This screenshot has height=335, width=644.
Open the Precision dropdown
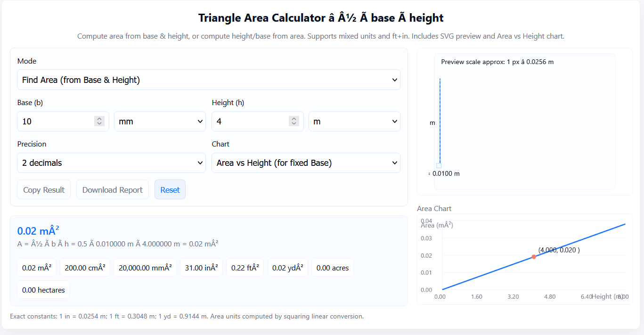(111, 163)
